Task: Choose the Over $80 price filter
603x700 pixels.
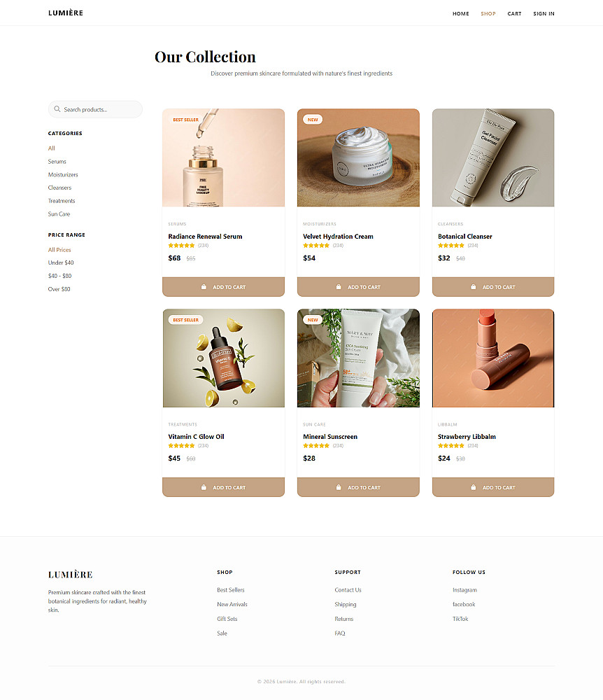Action: pyautogui.click(x=59, y=289)
